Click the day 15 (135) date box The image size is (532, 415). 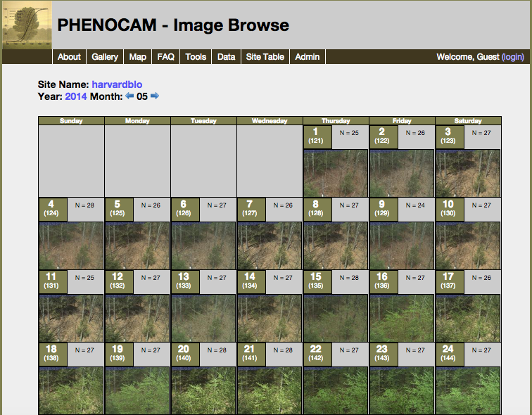pyautogui.click(x=317, y=282)
